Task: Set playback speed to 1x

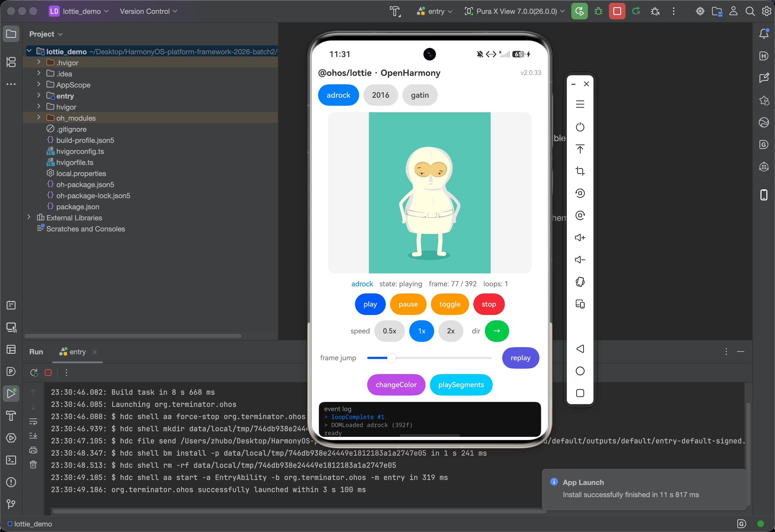Action: click(422, 331)
